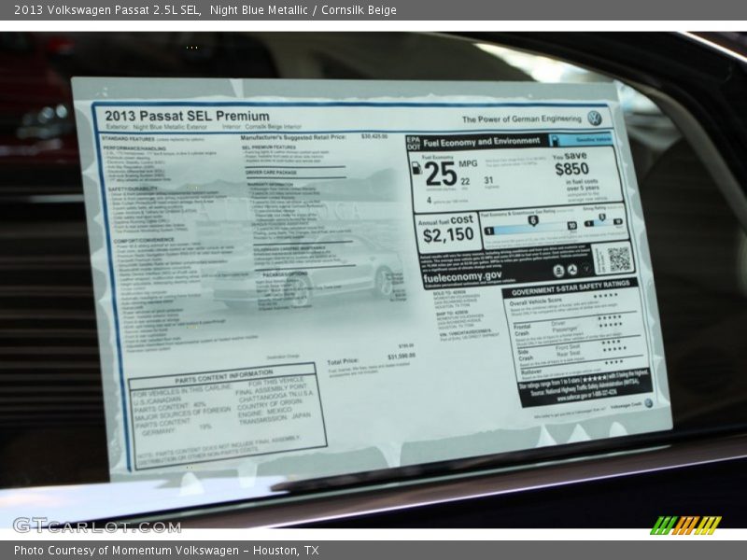Click the 'Rollover' rating label
Viewport: 747px width, 560px height.
(x=530, y=371)
